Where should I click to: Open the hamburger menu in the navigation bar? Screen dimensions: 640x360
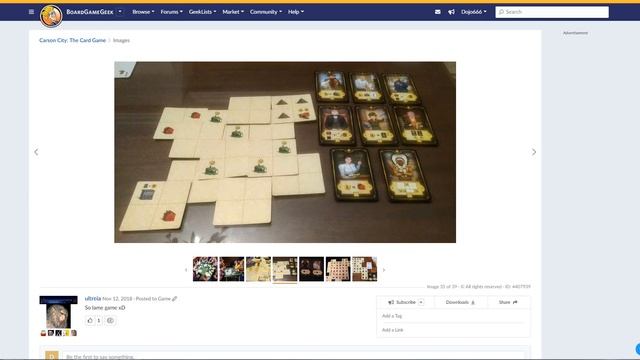[31, 12]
